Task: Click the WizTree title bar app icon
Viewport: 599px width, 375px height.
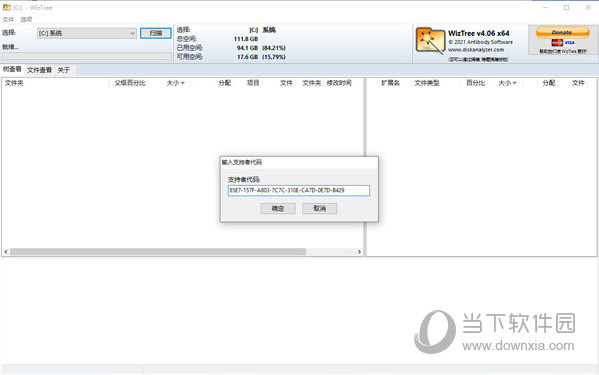Action: pos(6,7)
